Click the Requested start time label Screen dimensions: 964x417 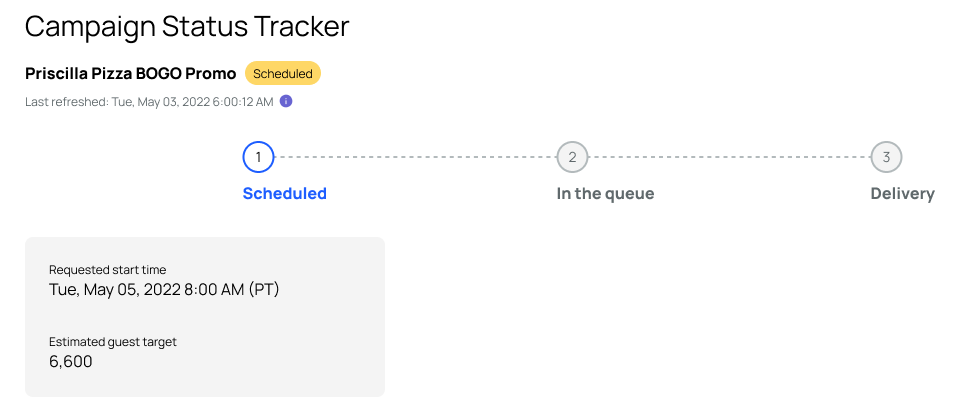[x=108, y=269]
